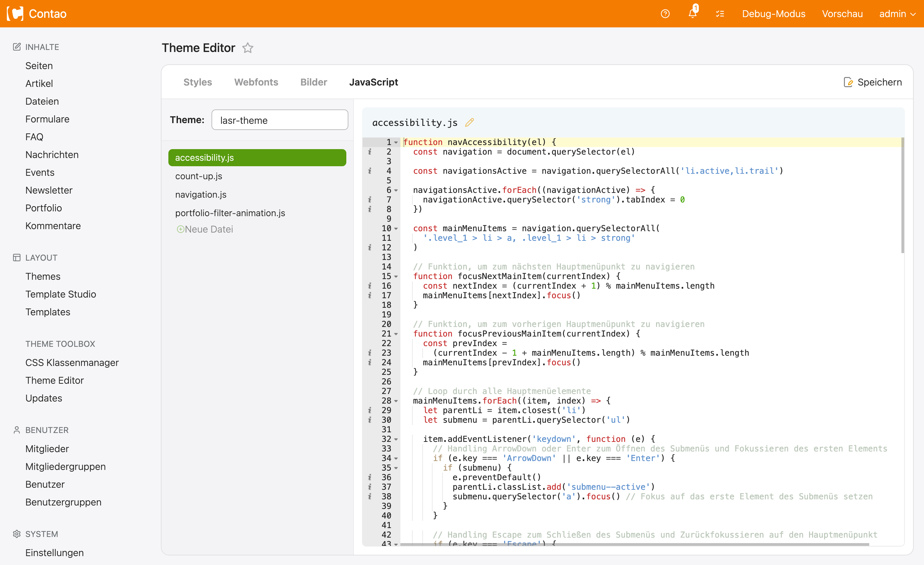
Task: Collapse the THEME TOOLBOX section heading
Action: point(60,344)
